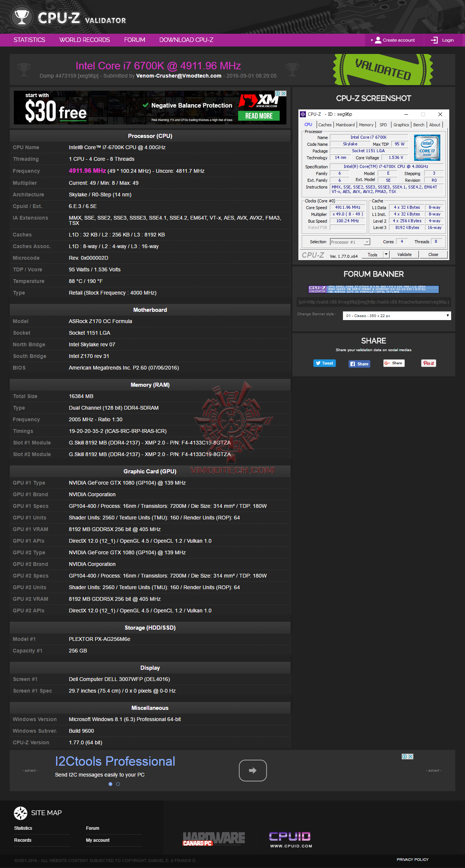
Task: Open the My account site map link
Action: pyautogui.click(x=98, y=840)
